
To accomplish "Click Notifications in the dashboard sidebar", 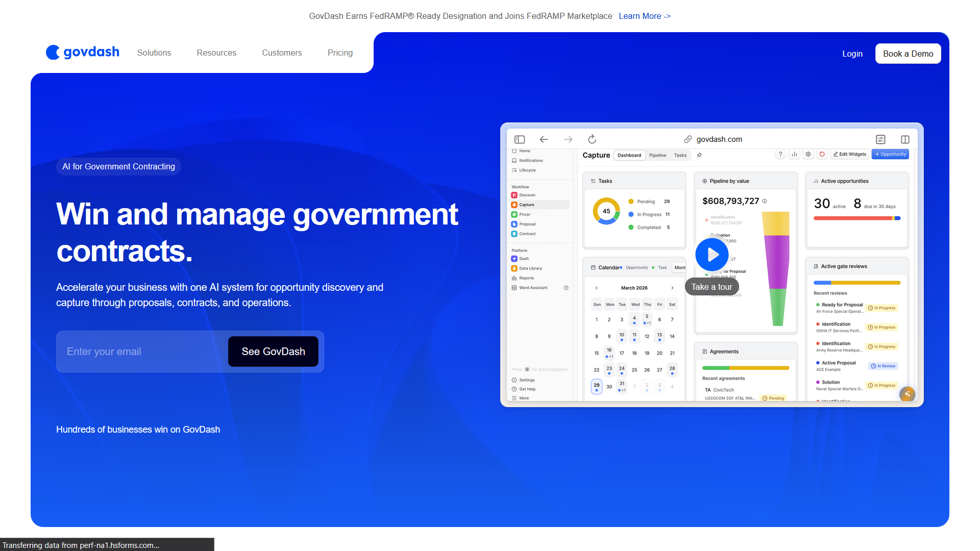I will 527,161.
